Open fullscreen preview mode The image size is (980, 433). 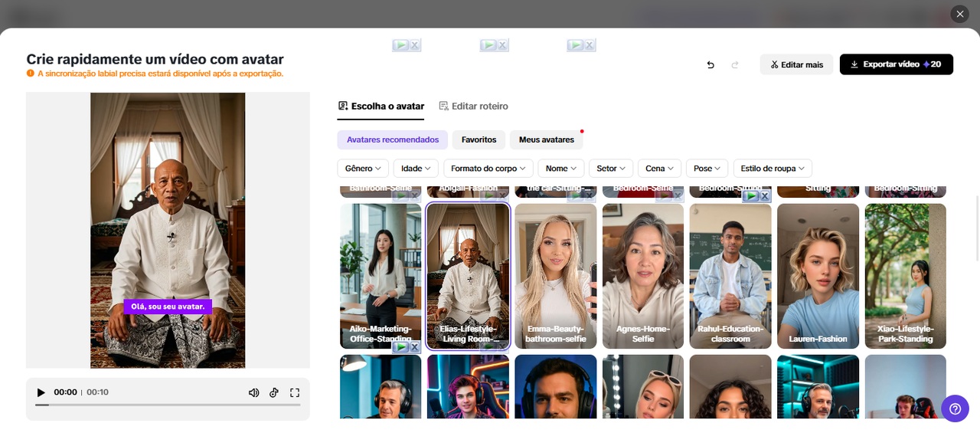coord(295,392)
